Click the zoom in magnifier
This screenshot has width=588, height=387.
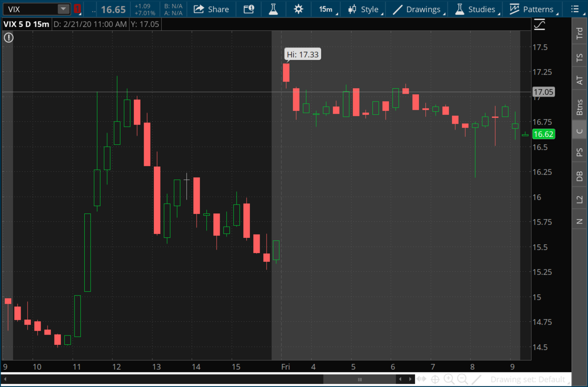pyautogui.click(x=449, y=379)
